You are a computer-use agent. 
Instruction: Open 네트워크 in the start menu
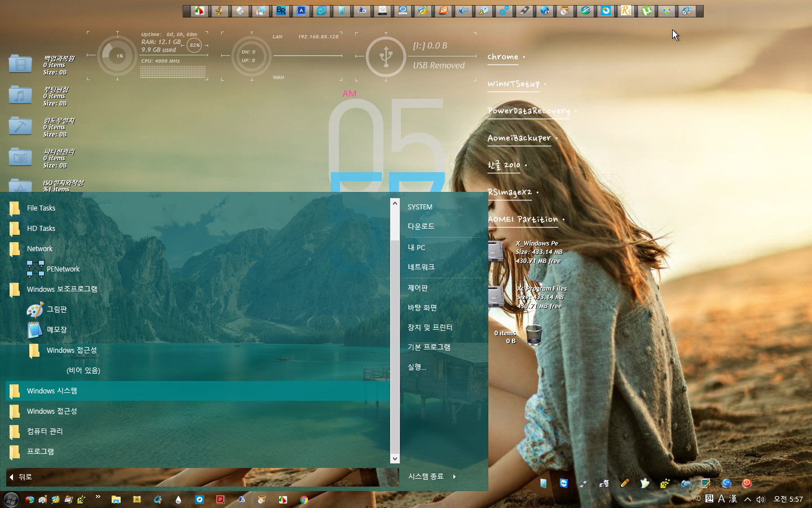[x=421, y=267]
